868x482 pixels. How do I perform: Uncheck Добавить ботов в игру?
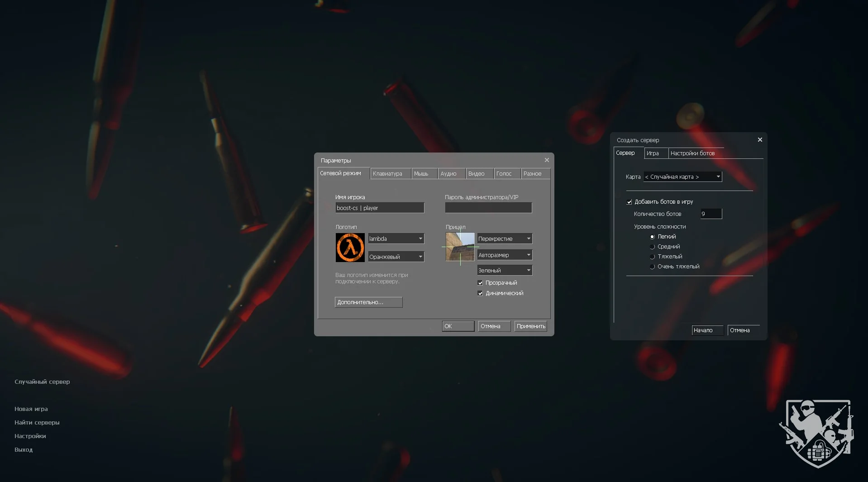(629, 202)
